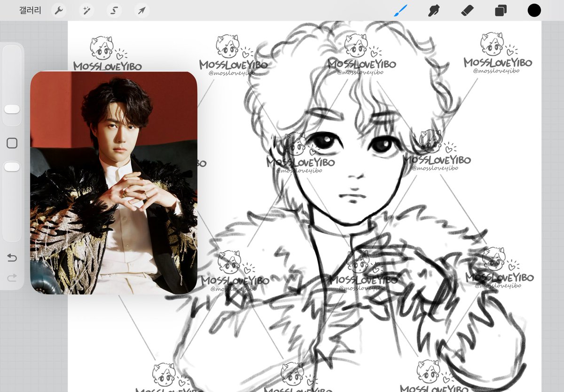Tap the square modify button in sidebar
This screenshot has height=392, width=564.
[x=12, y=143]
